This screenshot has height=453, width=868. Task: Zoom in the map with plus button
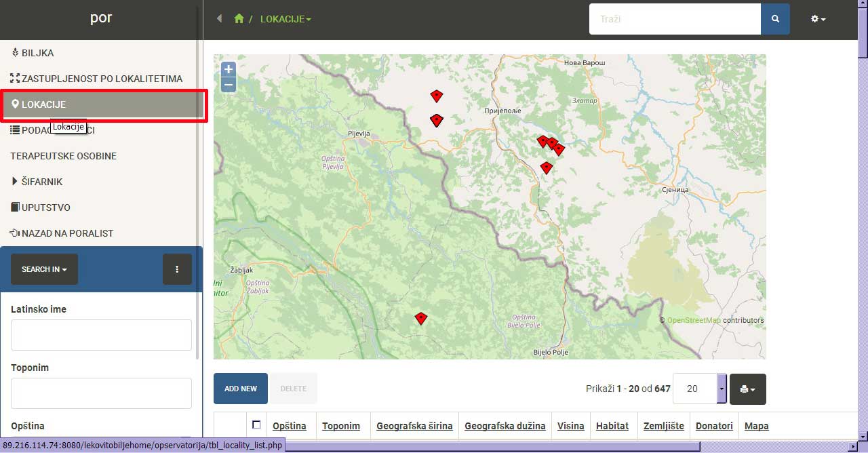(x=229, y=69)
